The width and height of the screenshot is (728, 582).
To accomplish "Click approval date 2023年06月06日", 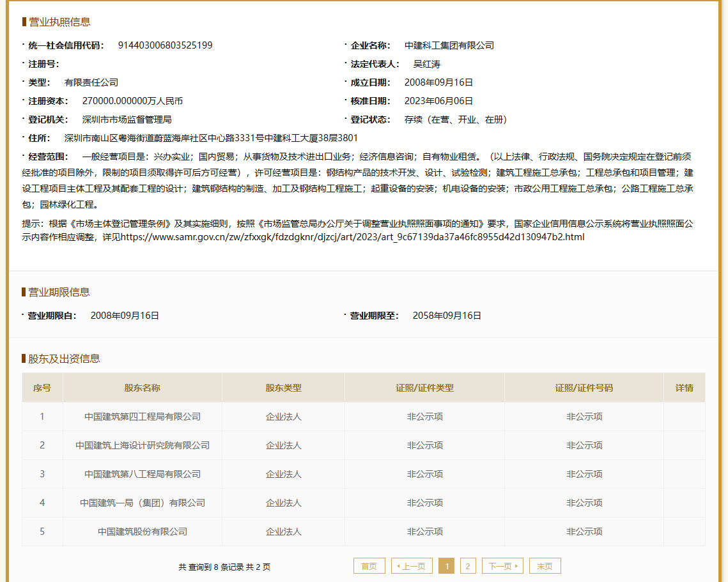I will coord(438,101).
